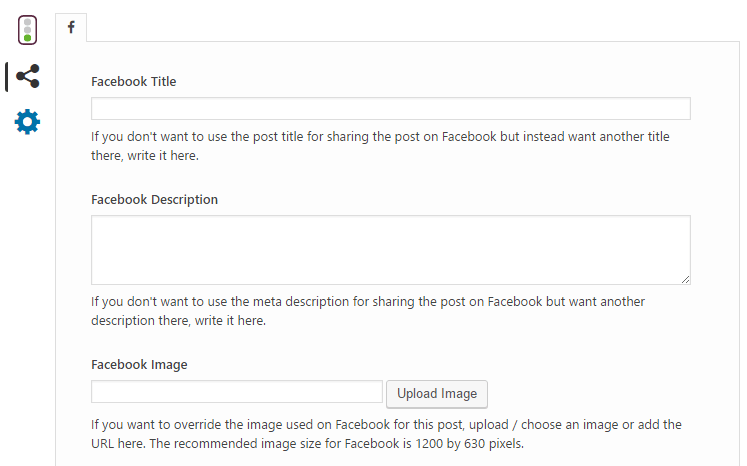Open the traffic light content analysis section

coord(28,30)
